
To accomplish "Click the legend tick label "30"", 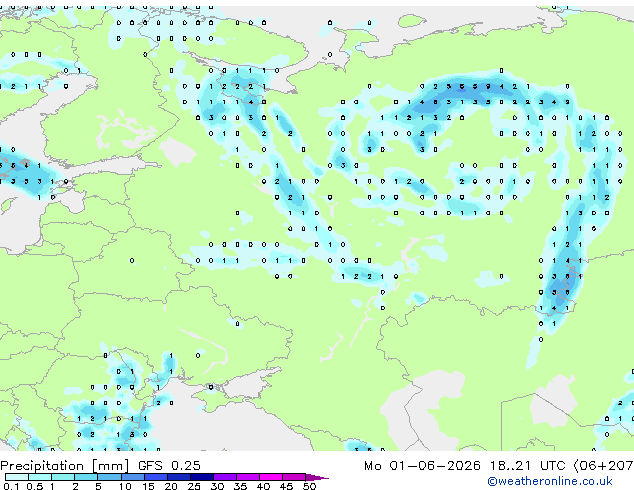I will pyautogui.click(x=217, y=486).
